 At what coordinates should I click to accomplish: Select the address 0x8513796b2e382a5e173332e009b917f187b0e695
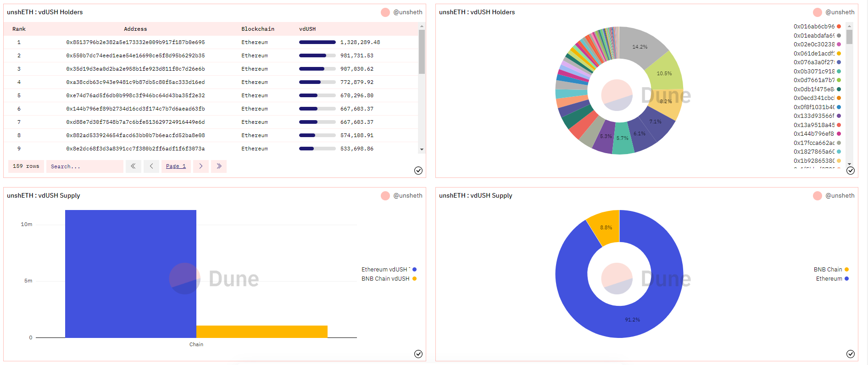135,42
